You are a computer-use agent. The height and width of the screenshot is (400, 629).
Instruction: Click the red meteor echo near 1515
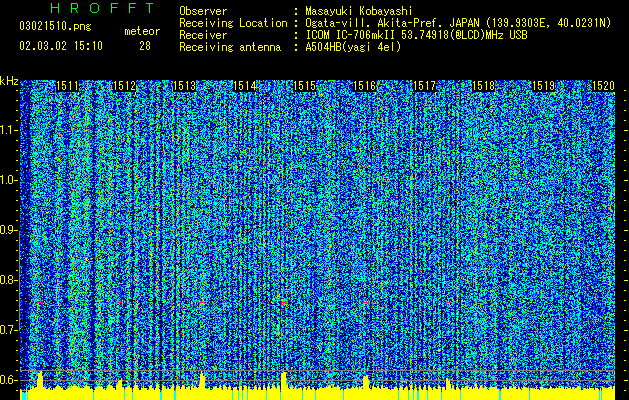tap(284, 303)
